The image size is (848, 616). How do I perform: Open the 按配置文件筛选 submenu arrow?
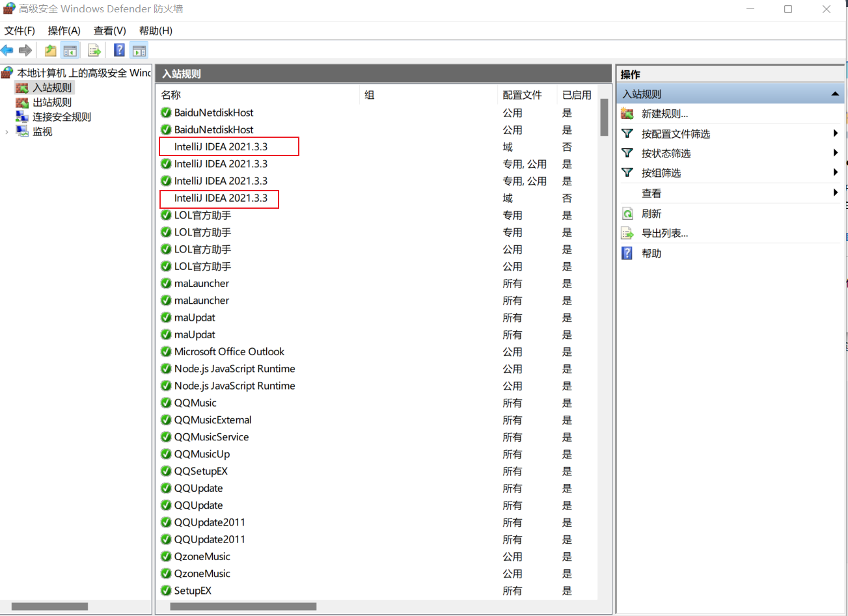click(835, 133)
